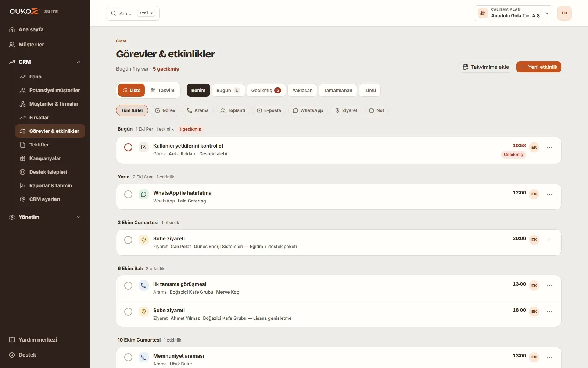Viewport: 588px width, 368px height.
Task: Filter by Ziyaret type
Action: point(346,110)
